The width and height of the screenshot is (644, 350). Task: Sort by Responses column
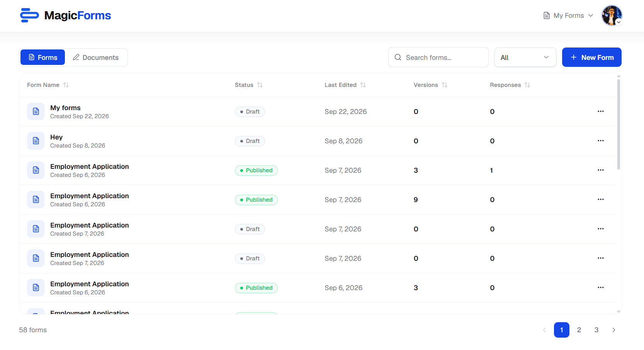click(510, 85)
